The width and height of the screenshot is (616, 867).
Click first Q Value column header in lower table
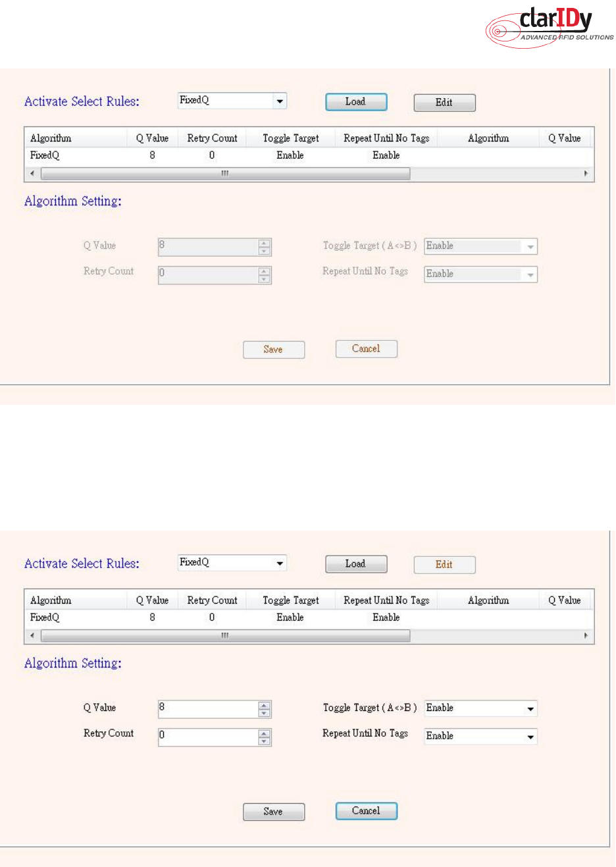[153, 600]
